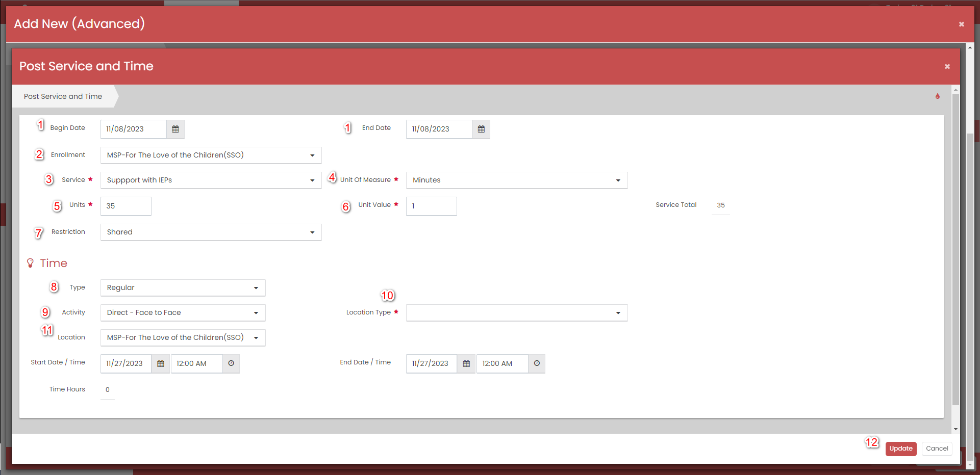Screen dimensions: 980x475
Task: Open the Restriction dropdown showing Shared
Action: point(211,232)
